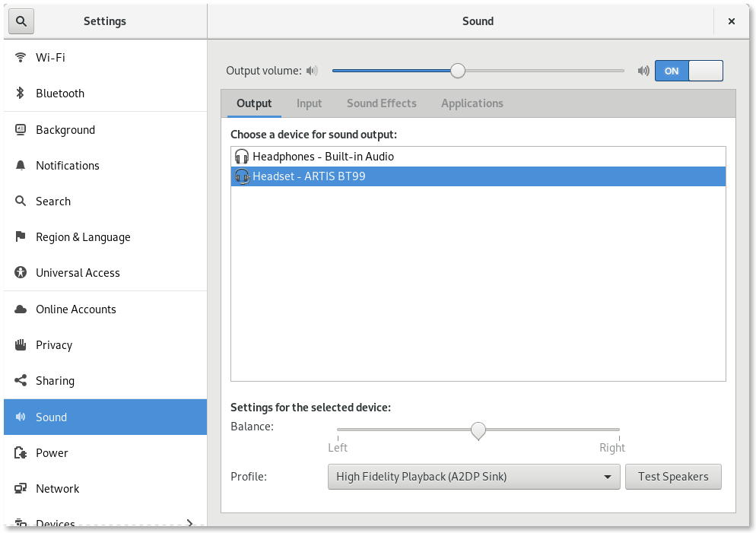
Task: Click the Universal Access icon
Action: click(x=21, y=272)
